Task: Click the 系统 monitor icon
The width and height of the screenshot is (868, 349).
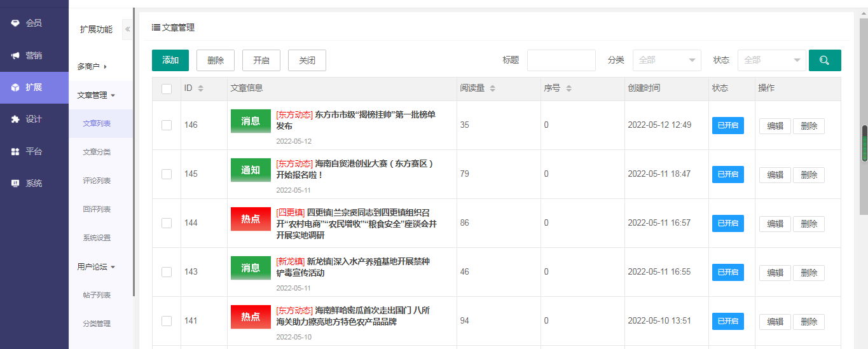Action: pos(15,183)
